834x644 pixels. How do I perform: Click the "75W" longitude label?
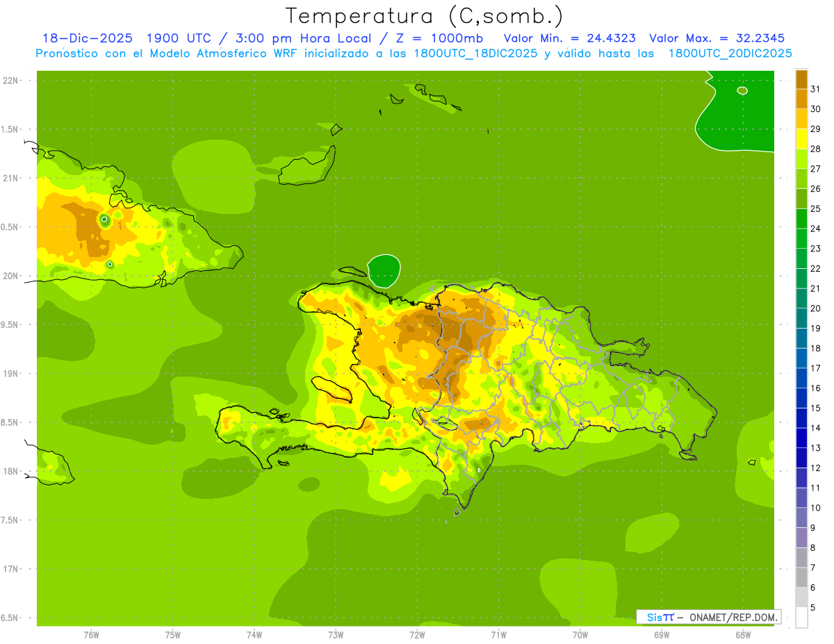172,634
